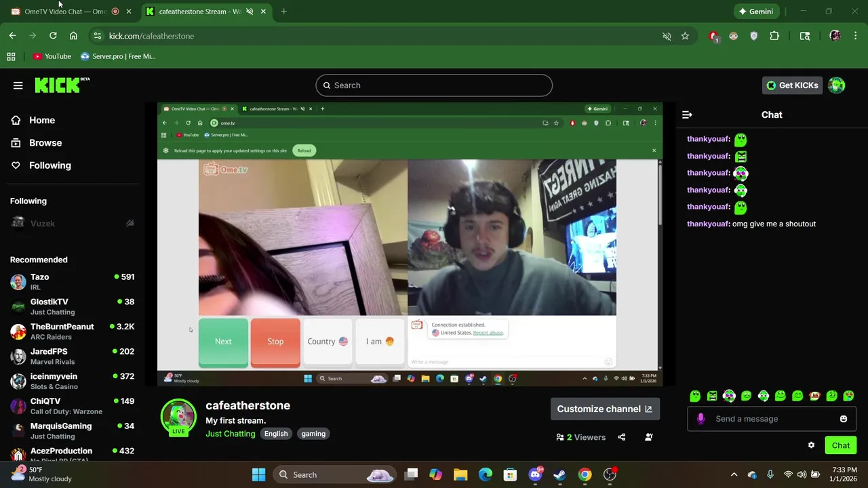This screenshot has width=868, height=488.
Task: Close the cafeatherstone Stream tab
Action: tap(263, 12)
